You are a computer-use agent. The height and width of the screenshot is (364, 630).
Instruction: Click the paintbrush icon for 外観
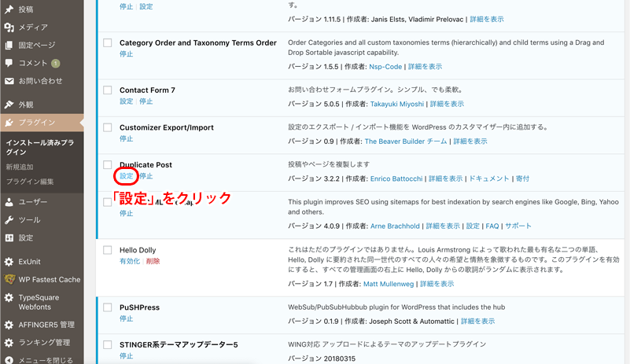point(9,105)
